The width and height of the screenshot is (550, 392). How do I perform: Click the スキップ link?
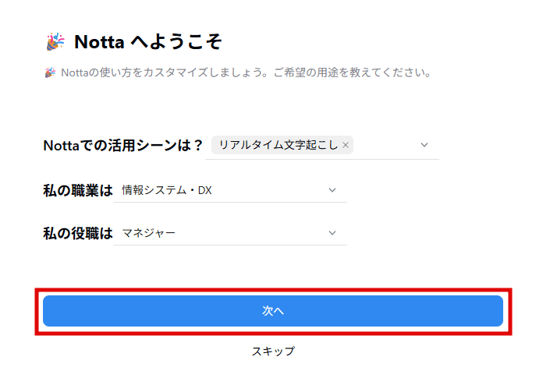pos(273,351)
